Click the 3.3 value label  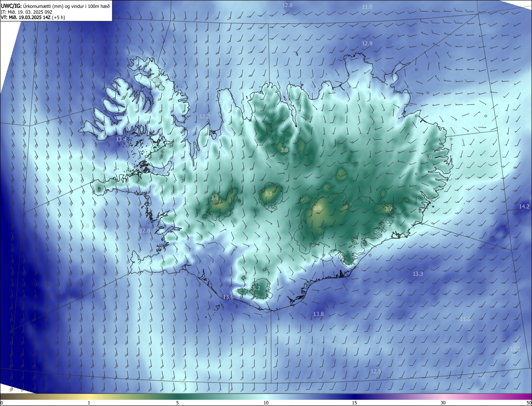coord(214,198)
